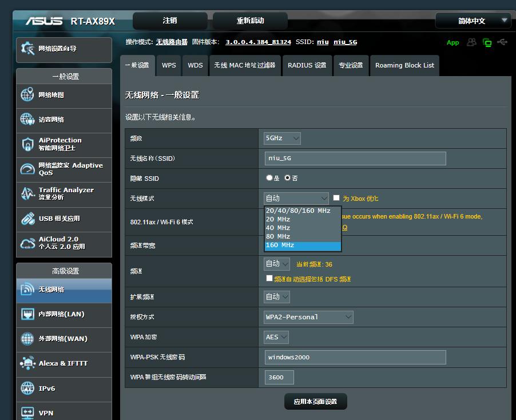This screenshot has height=420, width=516.
Task: Open the IPv6 icon in sidebar
Action: 27,388
